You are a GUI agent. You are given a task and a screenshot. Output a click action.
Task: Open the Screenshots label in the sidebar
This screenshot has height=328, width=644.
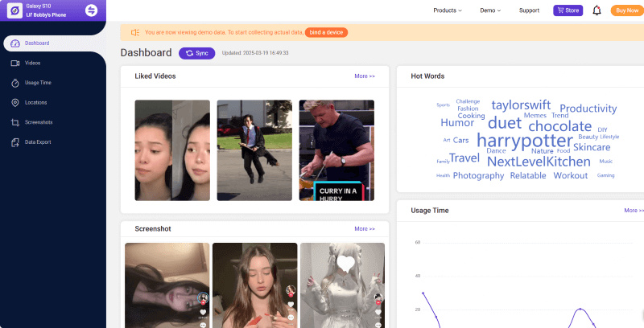tap(39, 122)
